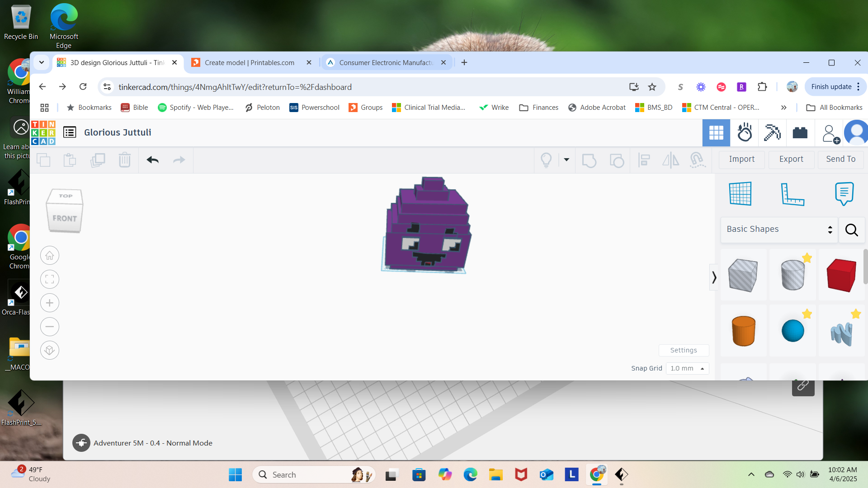Screen dimensions: 868x488
Task: Click the Group shapes icon
Action: 589,160
